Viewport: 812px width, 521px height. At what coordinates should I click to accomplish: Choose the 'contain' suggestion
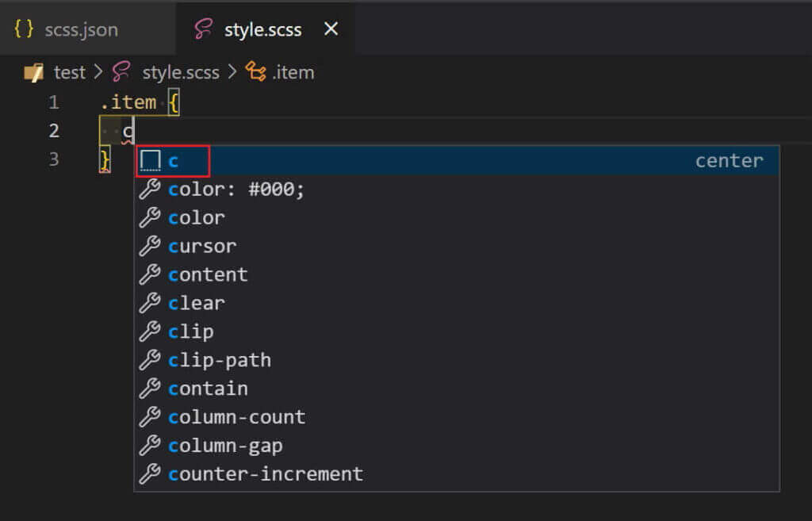(457, 389)
